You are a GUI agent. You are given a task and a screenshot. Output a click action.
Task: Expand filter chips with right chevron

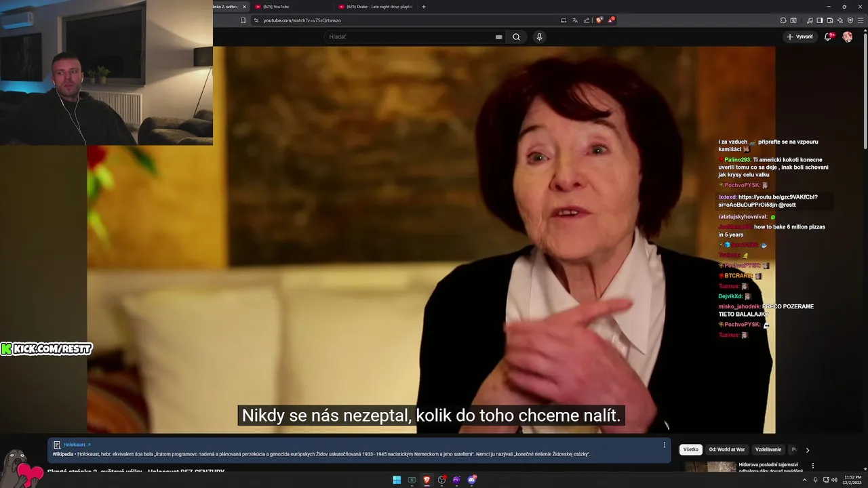click(807, 450)
